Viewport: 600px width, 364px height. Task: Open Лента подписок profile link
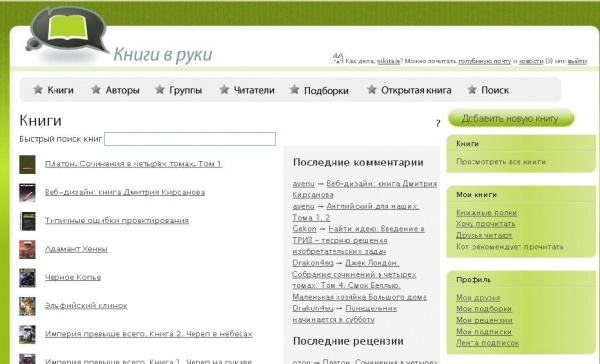coord(487,343)
